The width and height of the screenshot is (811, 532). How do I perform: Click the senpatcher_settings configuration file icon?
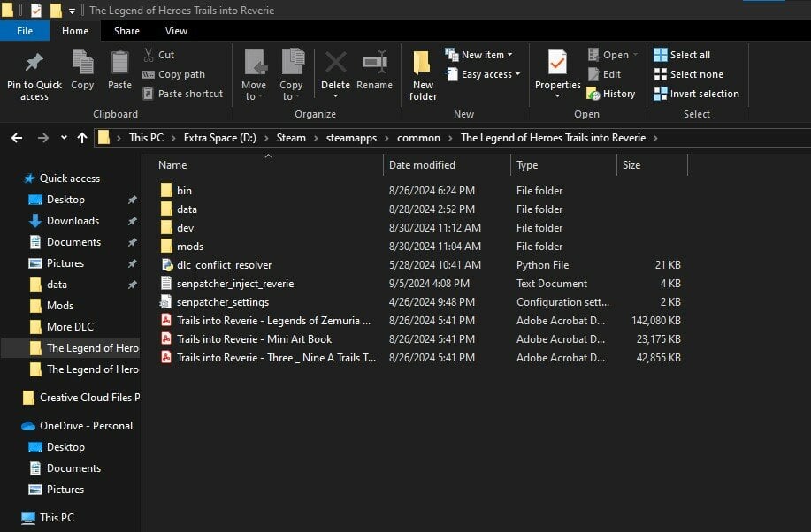point(166,302)
